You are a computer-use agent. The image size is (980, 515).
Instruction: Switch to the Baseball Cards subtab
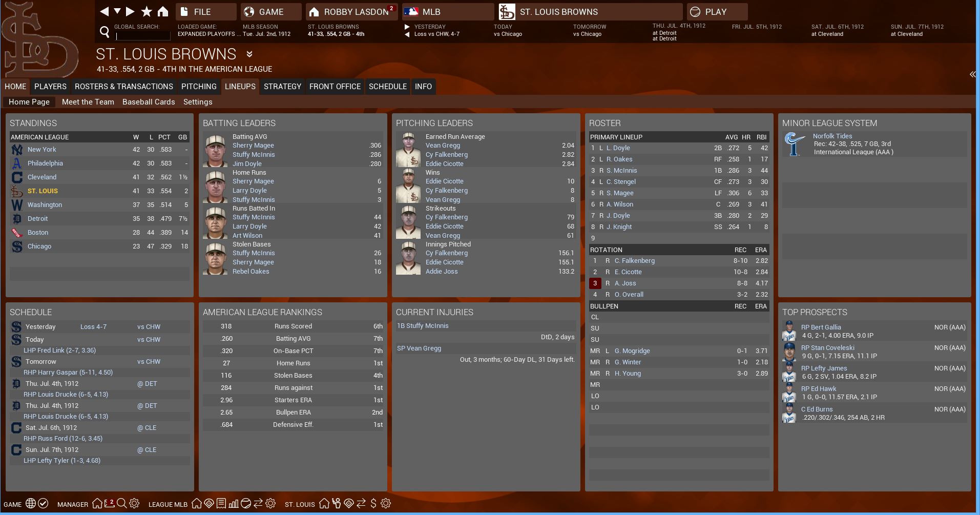tap(149, 102)
